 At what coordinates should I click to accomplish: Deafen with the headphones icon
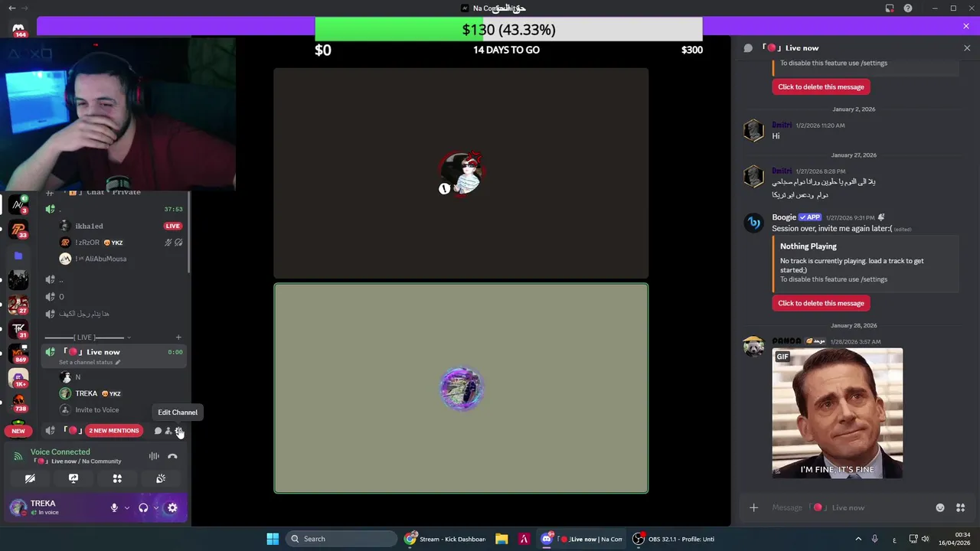[143, 507]
